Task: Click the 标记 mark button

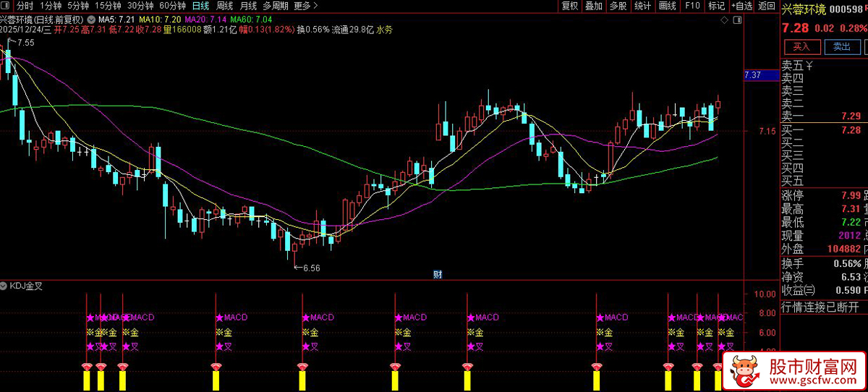Action: point(716,6)
